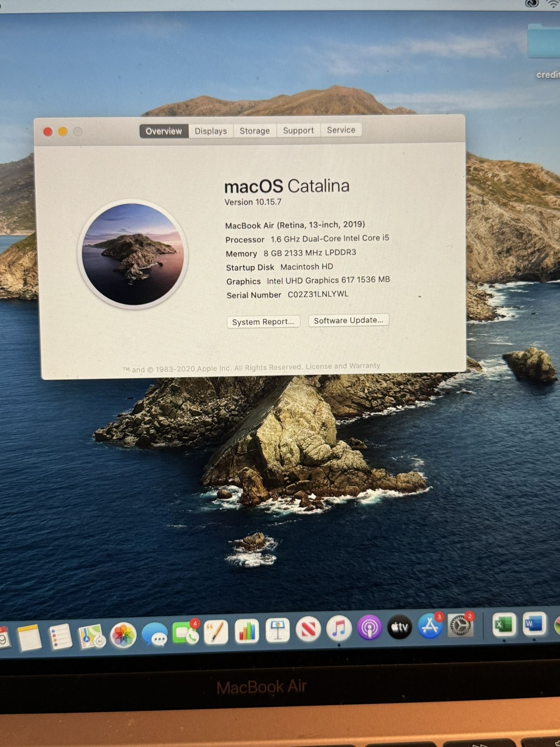Switch to the Overview tab
The height and width of the screenshot is (747, 560).
point(164,131)
